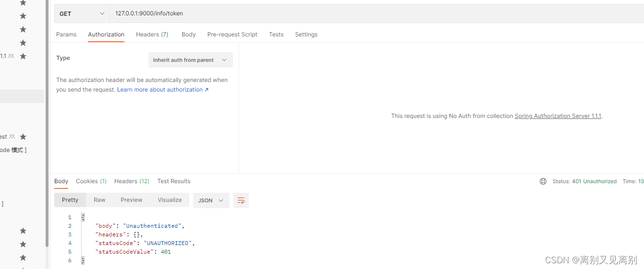Open the GET method dropdown
This screenshot has height=269, width=644.
(x=82, y=13)
